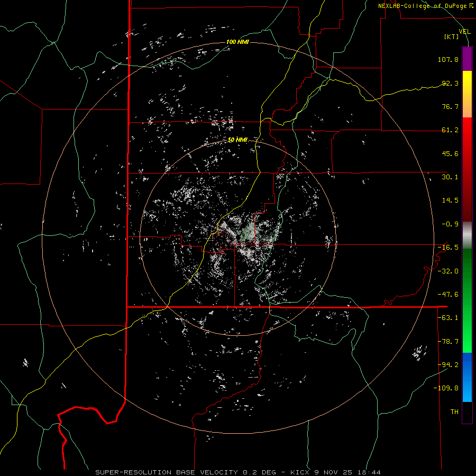Click the VEL legend title
The image size is (476, 476).
(x=464, y=31)
